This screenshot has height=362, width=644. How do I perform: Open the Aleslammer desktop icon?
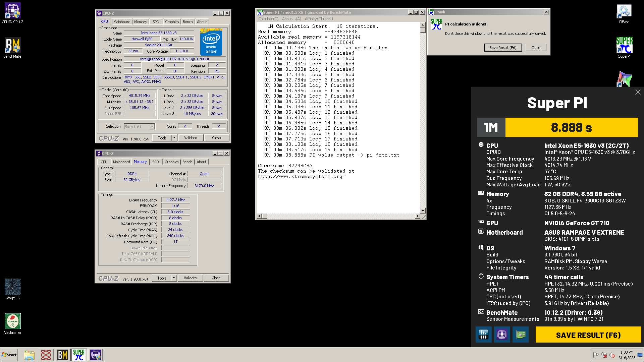pos(12,324)
